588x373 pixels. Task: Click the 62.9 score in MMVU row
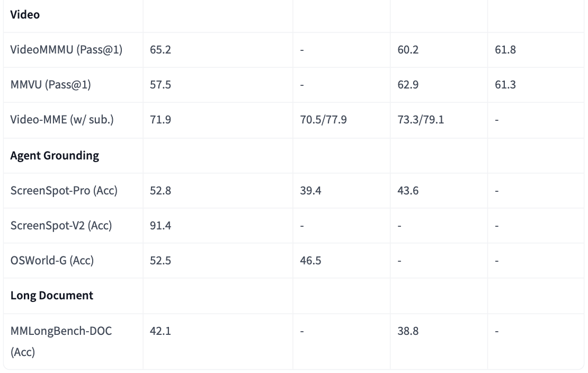coord(408,85)
